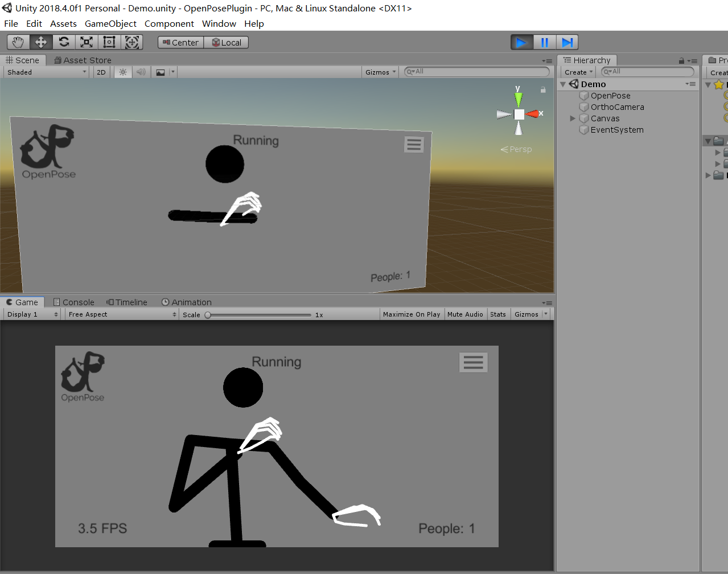This screenshot has width=728, height=574.
Task: Click the Center pivot button
Action: point(180,42)
